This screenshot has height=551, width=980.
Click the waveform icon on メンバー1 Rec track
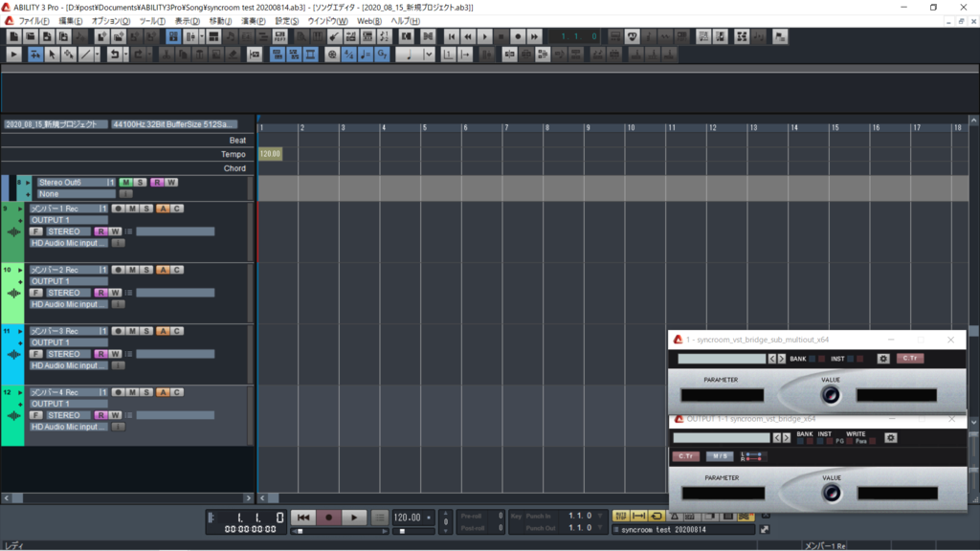(x=13, y=231)
